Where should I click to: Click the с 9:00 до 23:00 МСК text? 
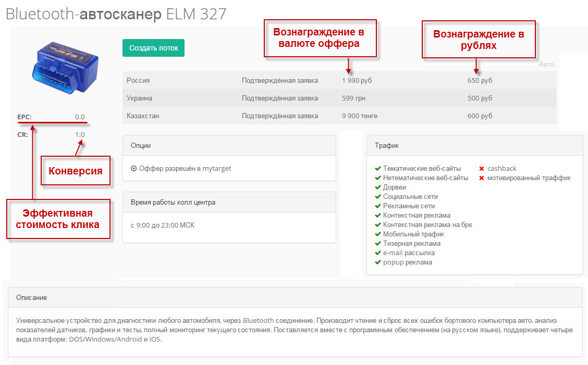163,225
